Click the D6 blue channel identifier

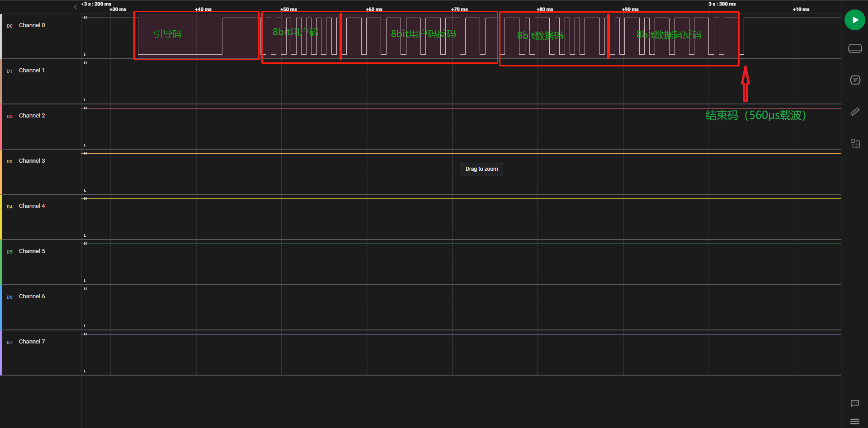[x=9, y=297]
